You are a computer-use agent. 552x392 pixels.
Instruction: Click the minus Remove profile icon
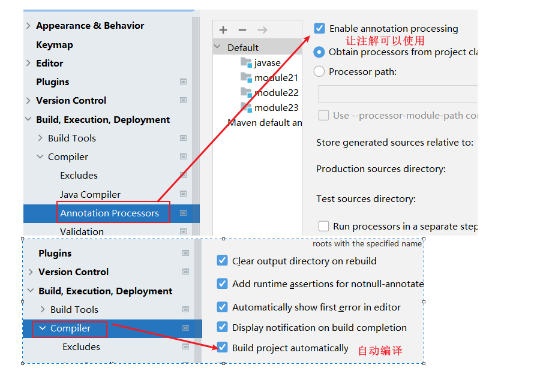[242, 30]
